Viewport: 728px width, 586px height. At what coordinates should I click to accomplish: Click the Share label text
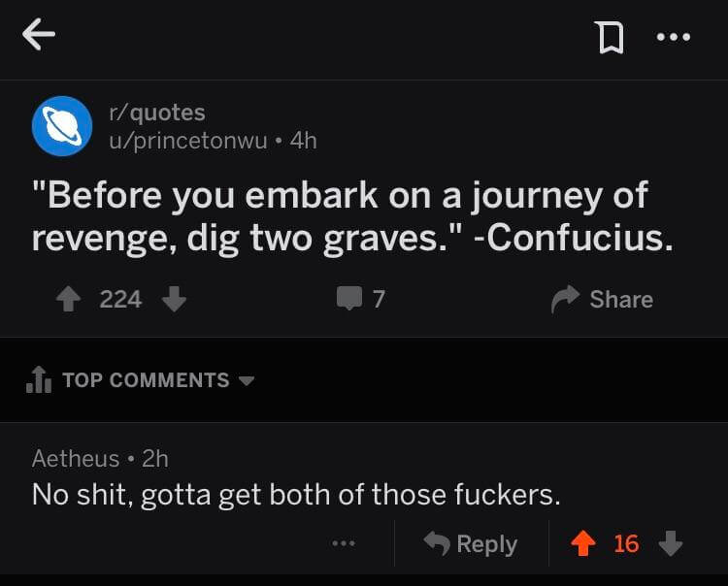pyautogui.click(x=621, y=299)
